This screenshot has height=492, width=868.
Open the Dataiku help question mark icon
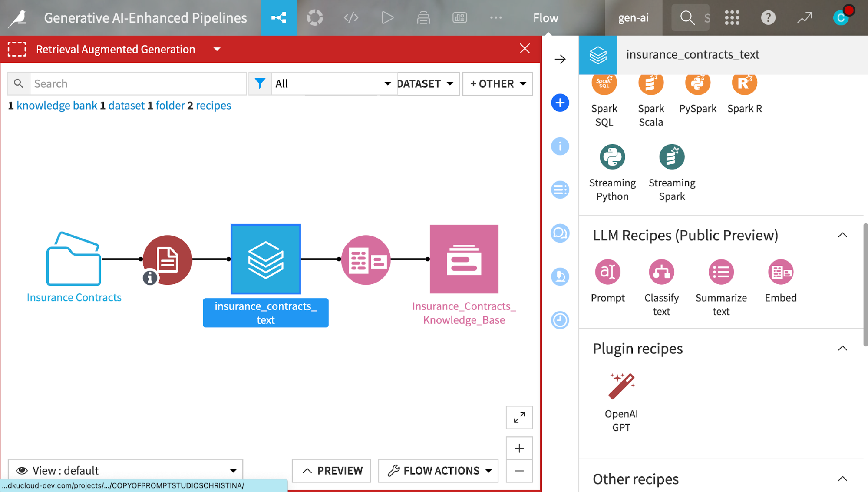768,18
